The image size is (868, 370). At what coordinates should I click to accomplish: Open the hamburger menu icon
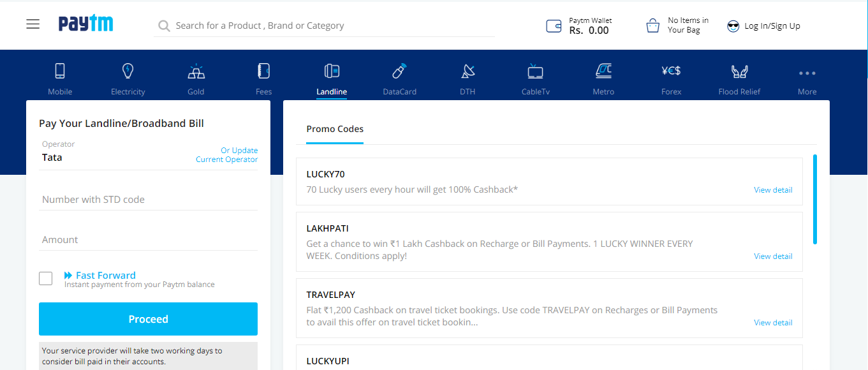click(x=33, y=24)
